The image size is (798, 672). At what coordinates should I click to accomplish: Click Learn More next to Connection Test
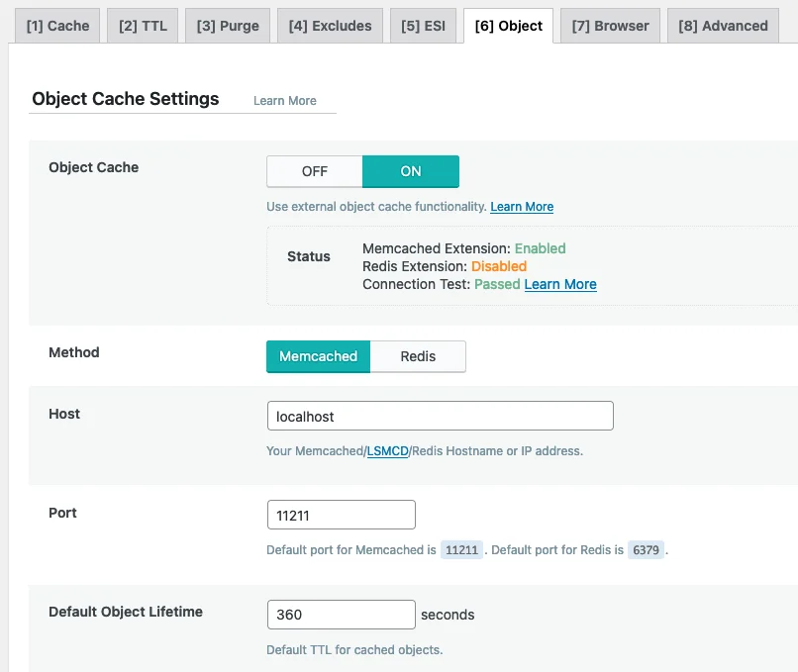pyautogui.click(x=560, y=284)
